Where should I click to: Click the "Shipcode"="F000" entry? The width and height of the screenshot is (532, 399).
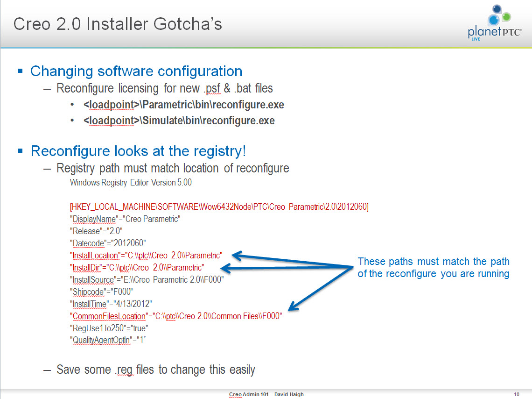click(x=101, y=292)
